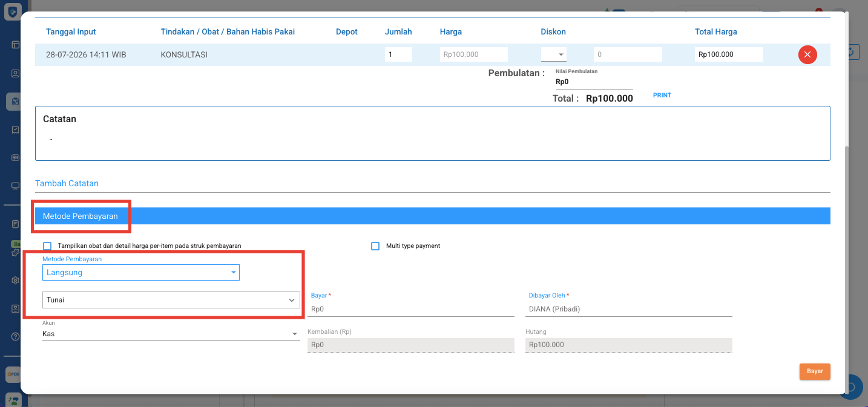This screenshot has width=868, height=407.
Task: Expand the Akun Kas dropdown
Action: (171, 334)
